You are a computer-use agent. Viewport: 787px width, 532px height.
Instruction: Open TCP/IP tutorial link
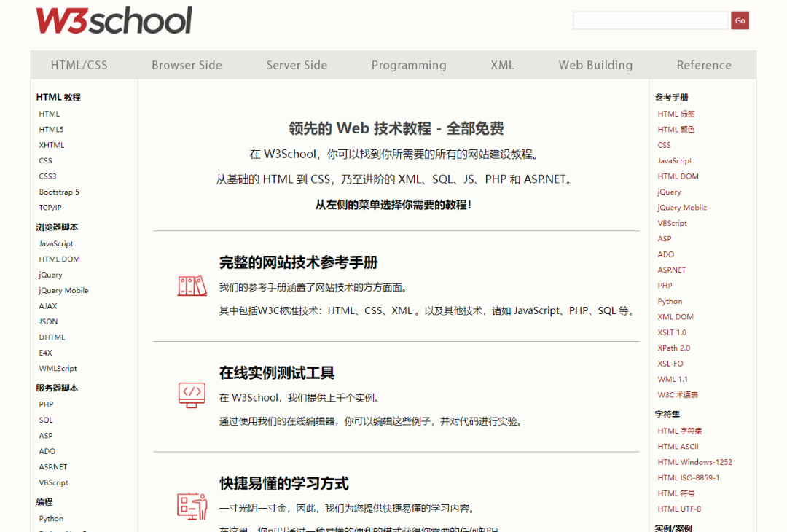coord(50,207)
